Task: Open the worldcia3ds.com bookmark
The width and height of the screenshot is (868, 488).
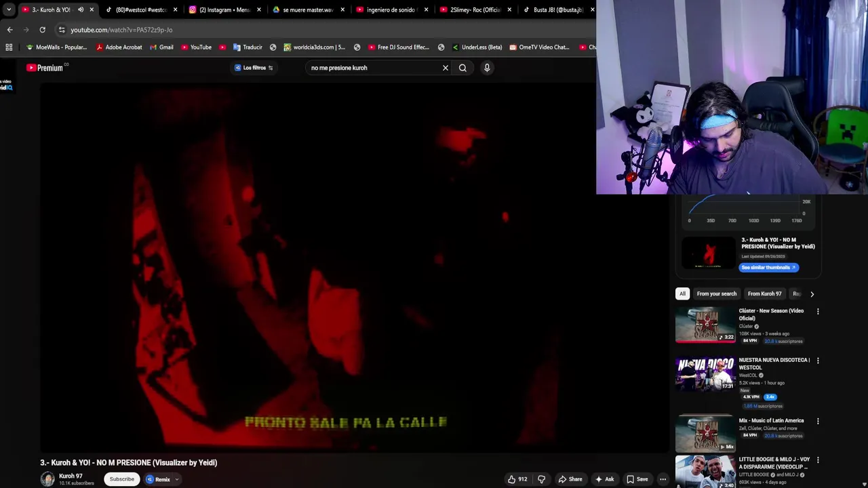Action: [315, 47]
